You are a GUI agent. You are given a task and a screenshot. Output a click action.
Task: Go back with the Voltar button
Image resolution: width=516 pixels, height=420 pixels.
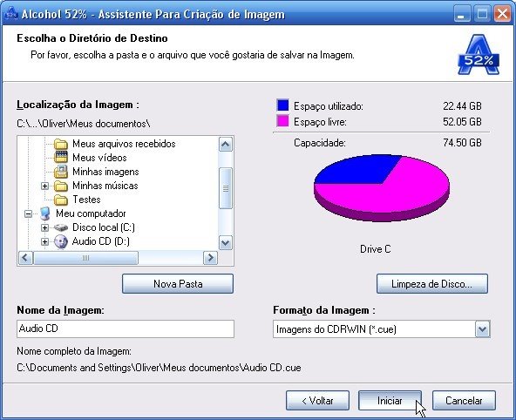(317, 401)
